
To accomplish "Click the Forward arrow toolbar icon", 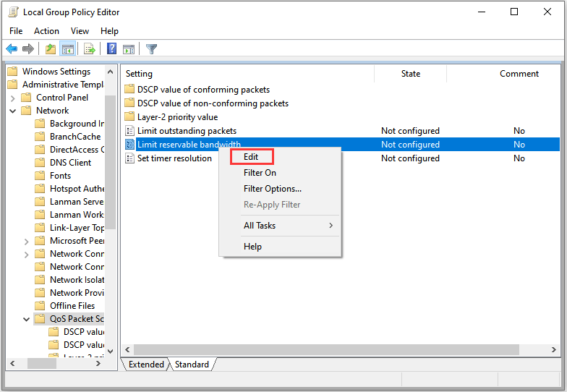I will pos(27,49).
